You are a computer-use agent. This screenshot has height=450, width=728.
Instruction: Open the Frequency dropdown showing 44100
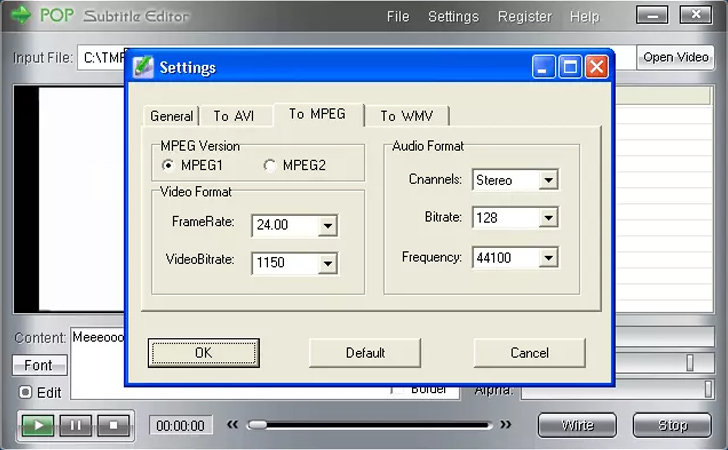[548, 258]
